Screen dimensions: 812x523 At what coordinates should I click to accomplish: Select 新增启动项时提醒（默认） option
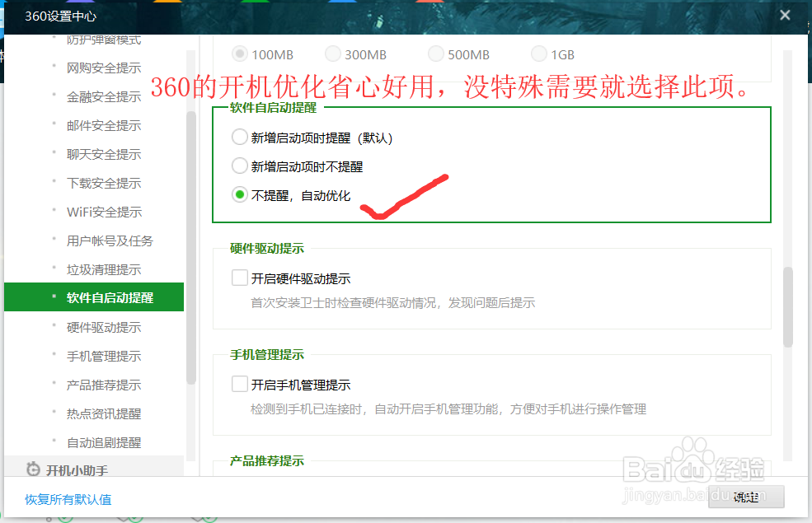[x=239, y=137]
